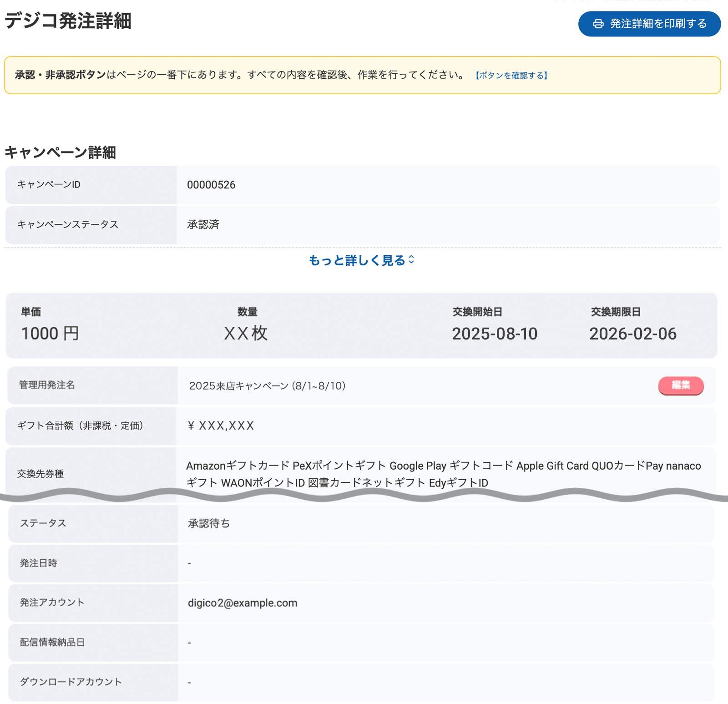
Task: Click the printer icon in the print button
Action: pos(598,24)
